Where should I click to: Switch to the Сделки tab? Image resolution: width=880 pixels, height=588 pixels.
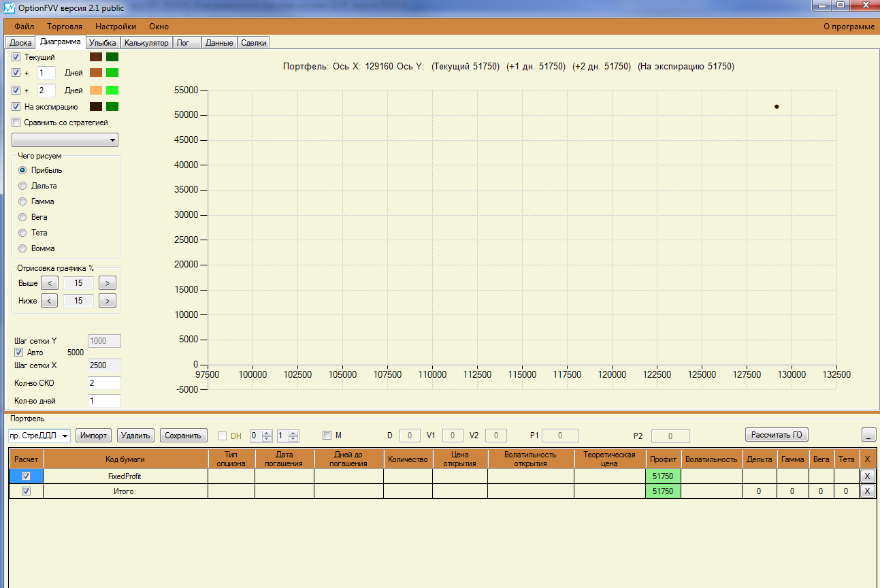pyautogui.click(x=253, y=43)
